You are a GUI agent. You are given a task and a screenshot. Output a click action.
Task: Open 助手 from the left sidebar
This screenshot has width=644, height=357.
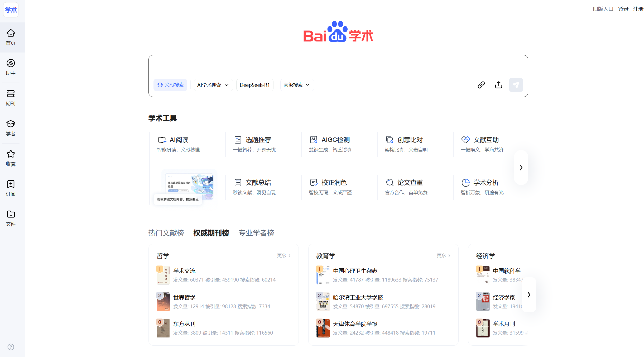[x=11, y=67]
